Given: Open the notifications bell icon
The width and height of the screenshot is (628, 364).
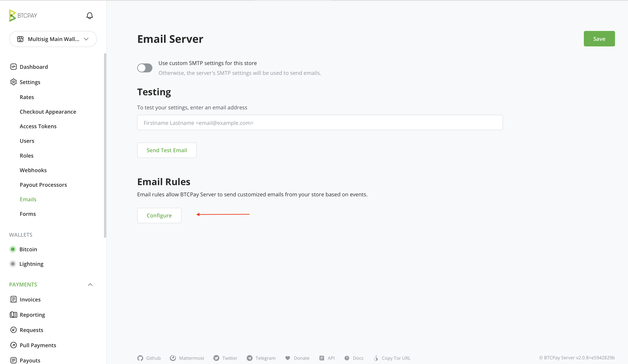Looking at the screenshot, I should [x=89, y=16].
